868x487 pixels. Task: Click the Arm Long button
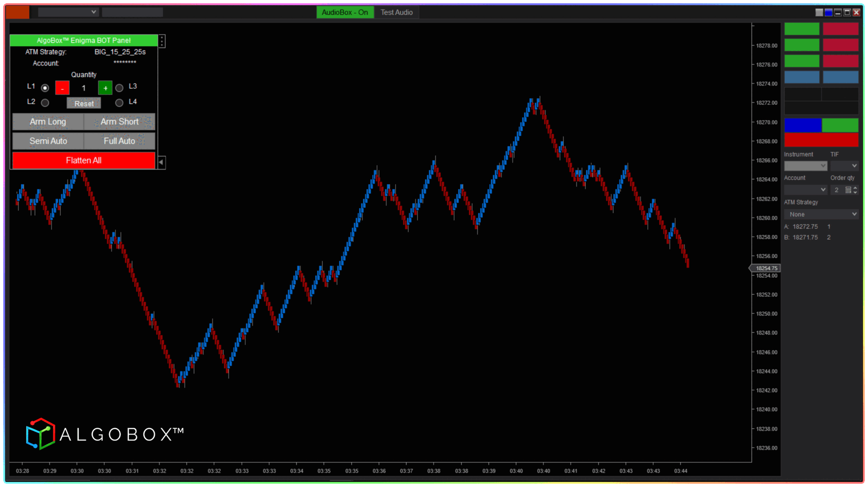48,122
